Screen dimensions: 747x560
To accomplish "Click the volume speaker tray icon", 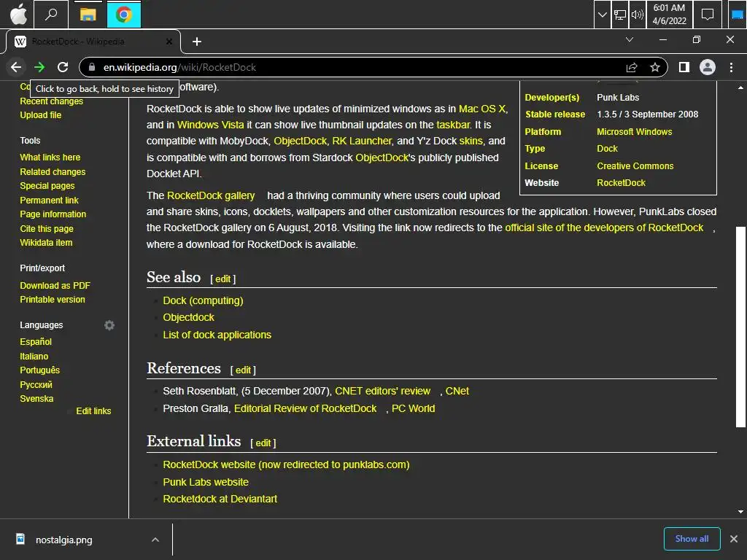I will [637, 15].
